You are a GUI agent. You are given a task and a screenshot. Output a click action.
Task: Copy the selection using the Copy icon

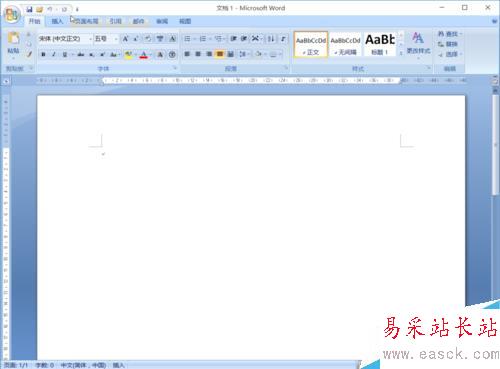tap(29, 44)
